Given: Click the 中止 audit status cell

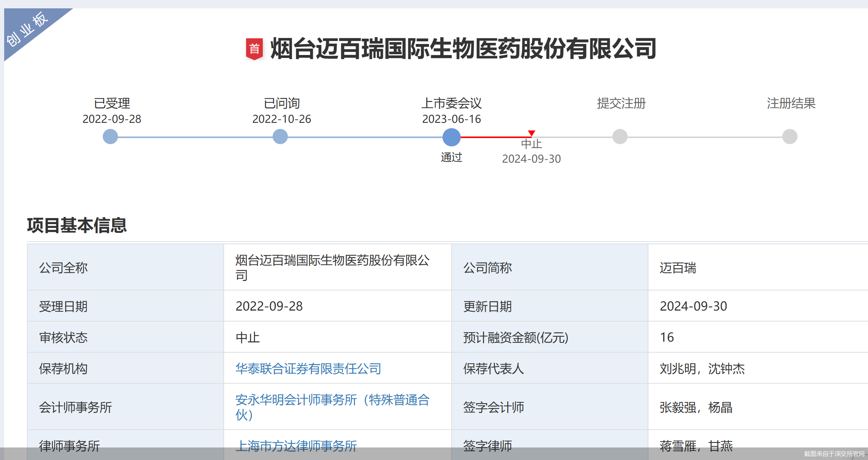Looking at the screenshot, I should point(247,338).
